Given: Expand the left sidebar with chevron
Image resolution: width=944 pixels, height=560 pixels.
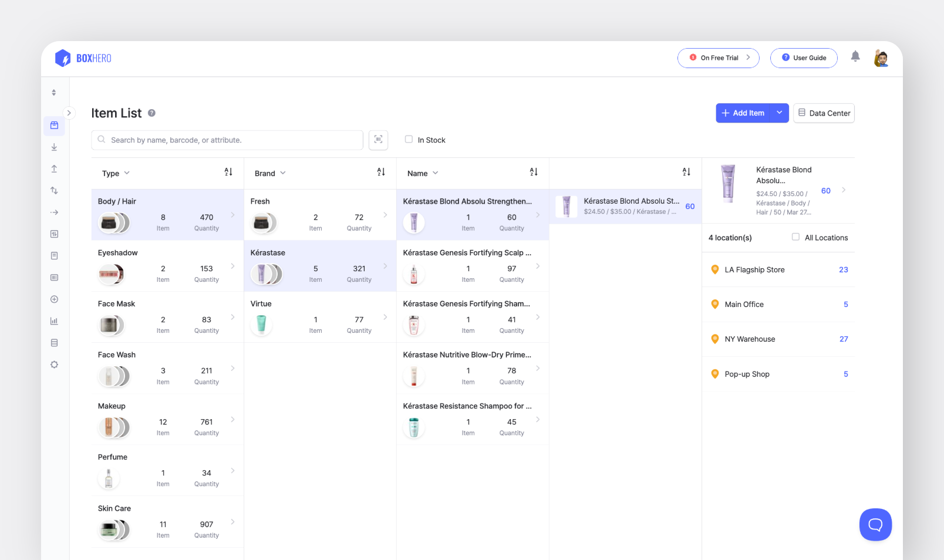Looking at the screenshot, I should [x=69, y=113].
